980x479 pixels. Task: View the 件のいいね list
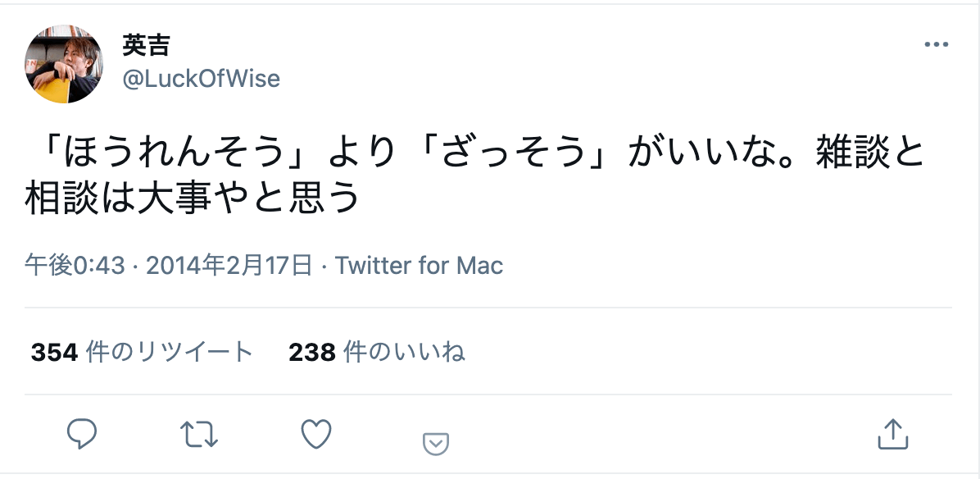pyautogui.click(x=404, y=352)
